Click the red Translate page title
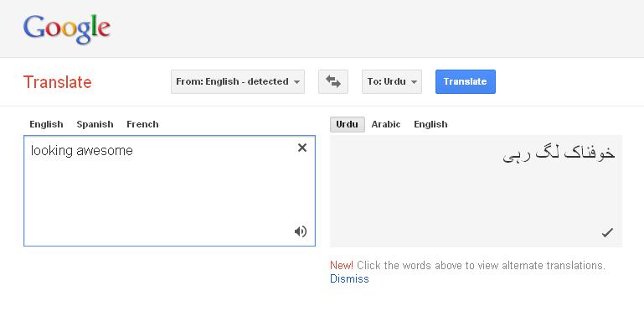 (58, 82)
